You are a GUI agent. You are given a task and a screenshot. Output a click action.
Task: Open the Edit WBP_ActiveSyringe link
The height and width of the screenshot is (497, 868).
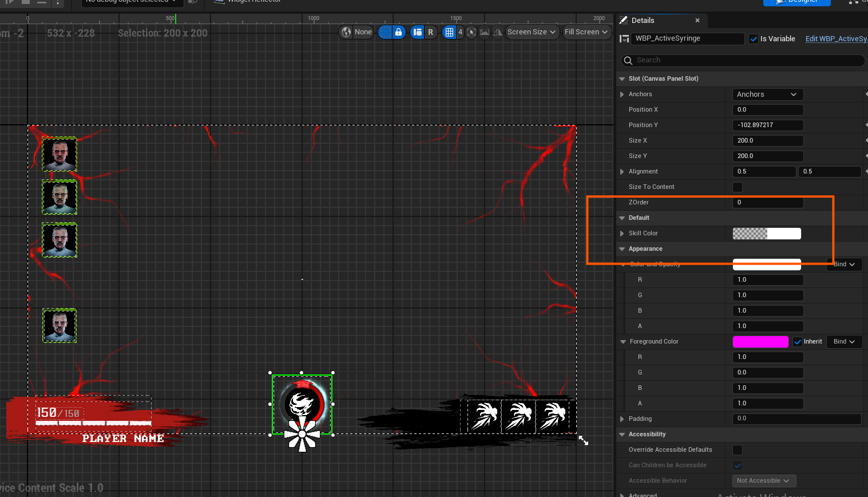click(x=837, y=39)
